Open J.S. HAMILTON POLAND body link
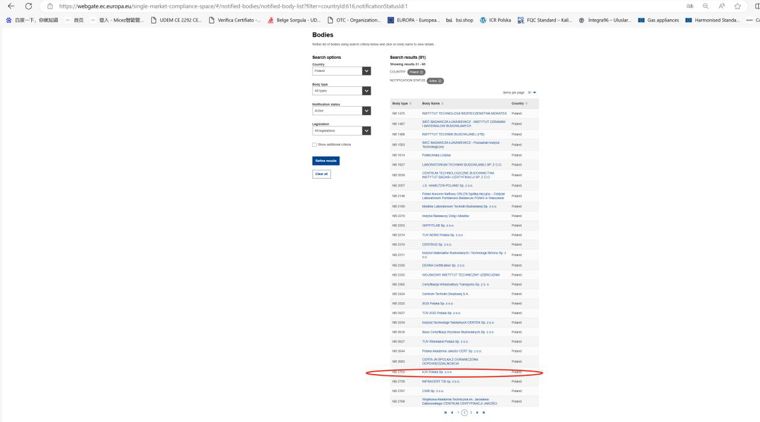760x422 pixels. point(447,186)
